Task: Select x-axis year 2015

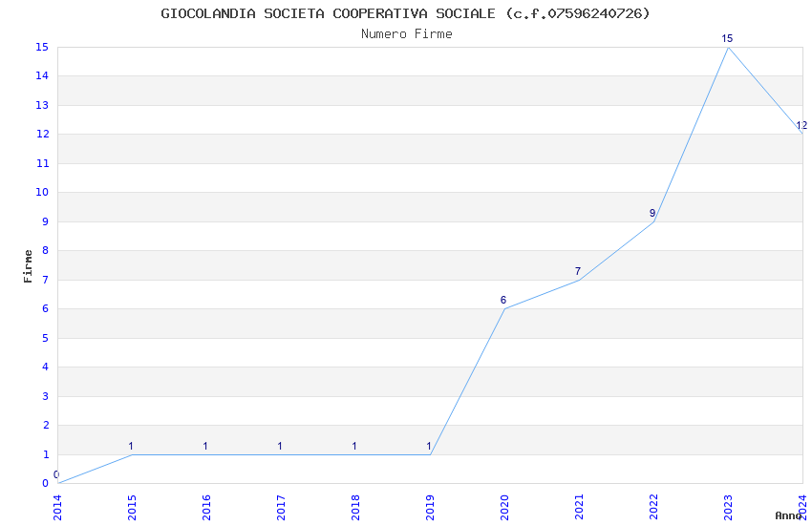Action: pos(132,508)
